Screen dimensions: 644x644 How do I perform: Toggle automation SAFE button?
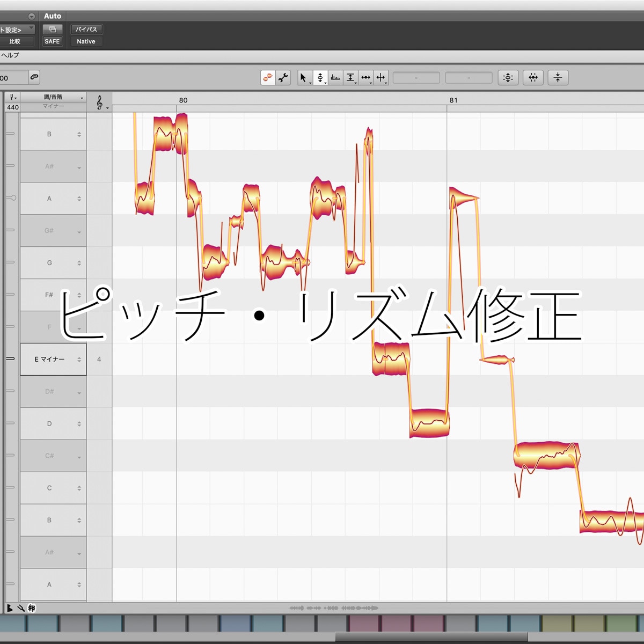[x=53, y=41]
